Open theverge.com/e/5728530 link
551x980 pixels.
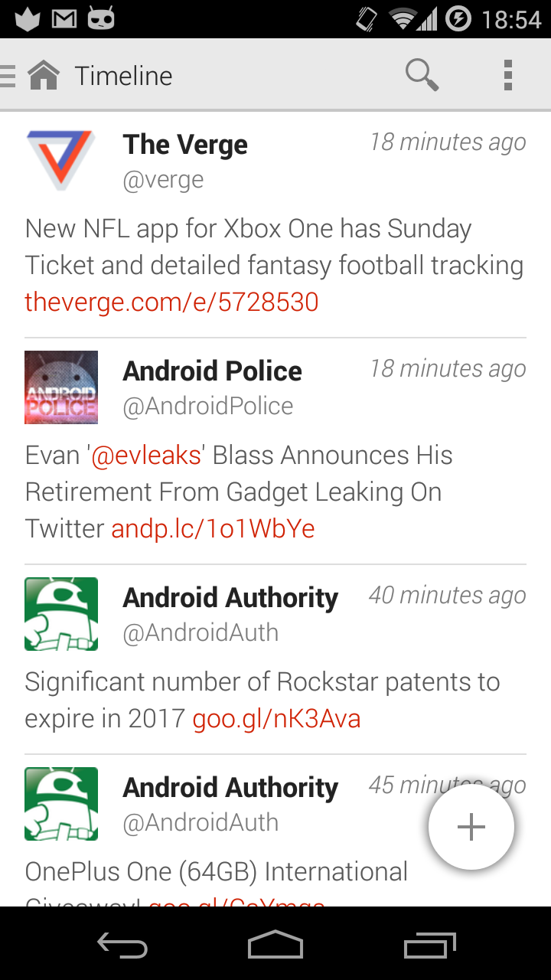tap(171, 302)
